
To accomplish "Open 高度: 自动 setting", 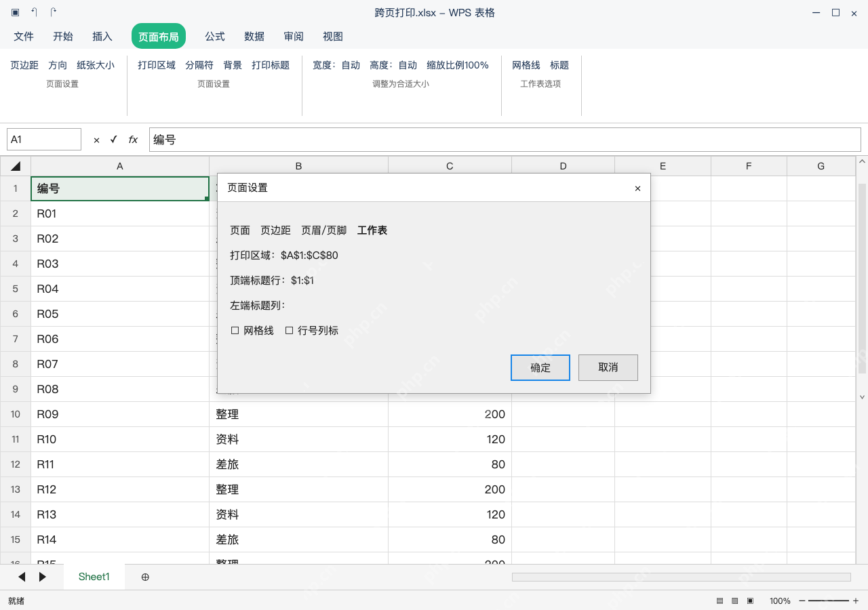I will click(393, 65).
